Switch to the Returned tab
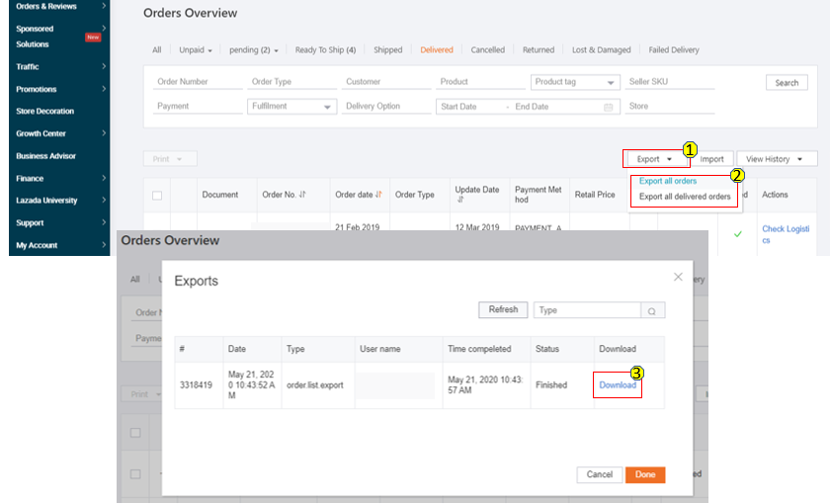Screen dimensions: 830x504 [539, 49]
